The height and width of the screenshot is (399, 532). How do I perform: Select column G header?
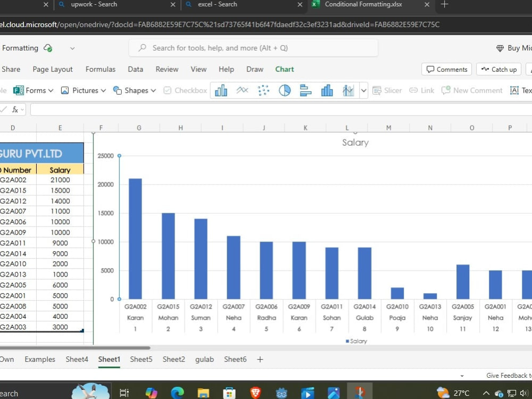(139, 128)
